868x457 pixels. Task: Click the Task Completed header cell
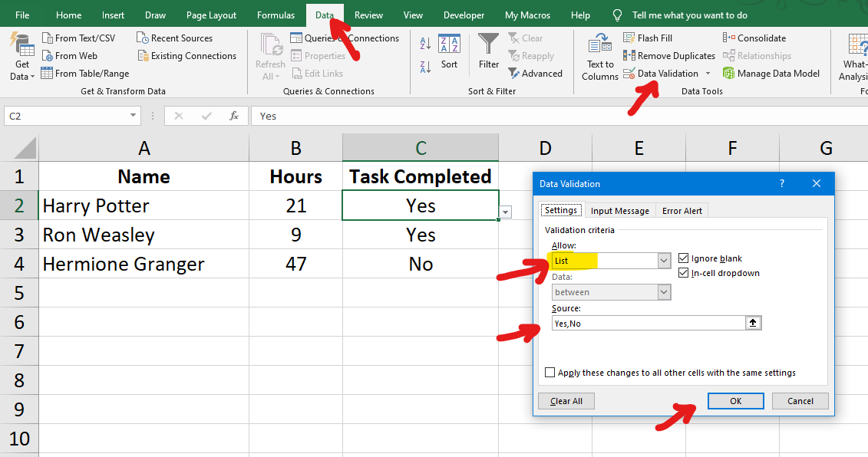(421, 176)
